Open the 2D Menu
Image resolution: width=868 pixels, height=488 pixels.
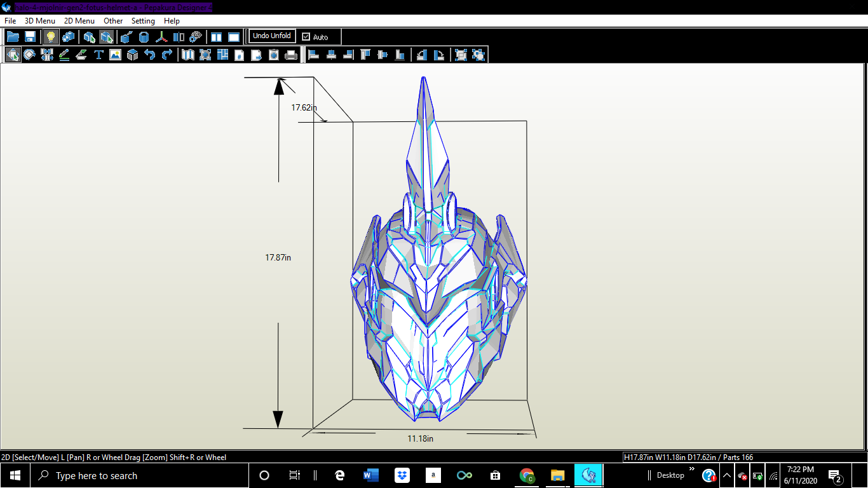(79, 21)
